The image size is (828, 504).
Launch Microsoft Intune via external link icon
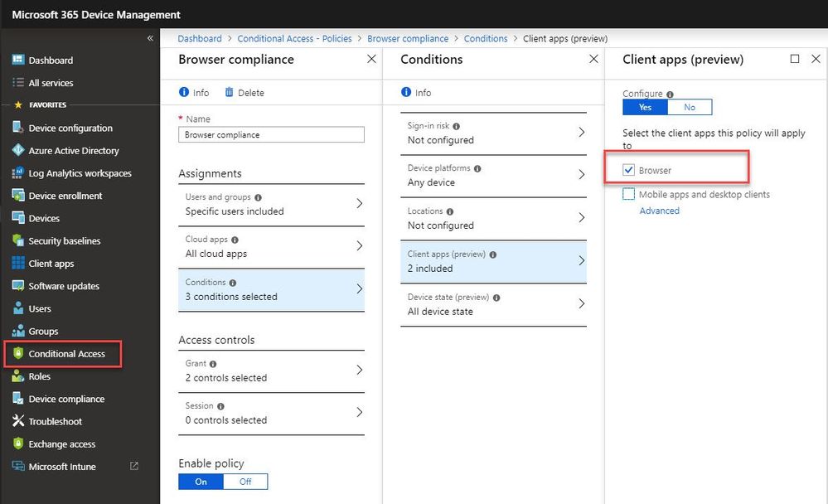pos(133,466)
